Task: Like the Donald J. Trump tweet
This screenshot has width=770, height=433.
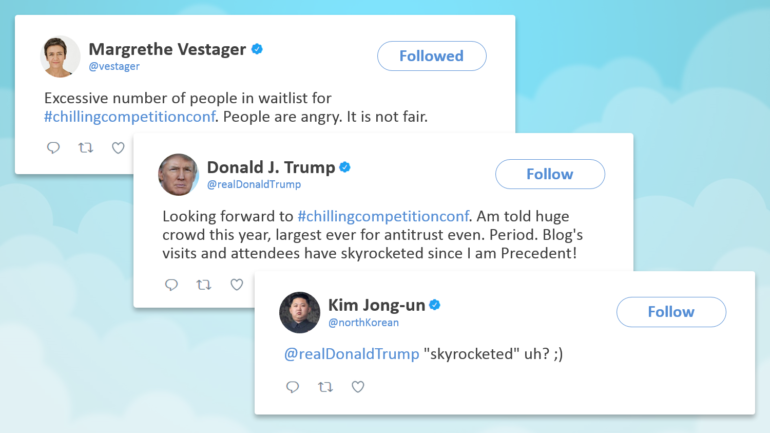Action: [x=237, y=285]
